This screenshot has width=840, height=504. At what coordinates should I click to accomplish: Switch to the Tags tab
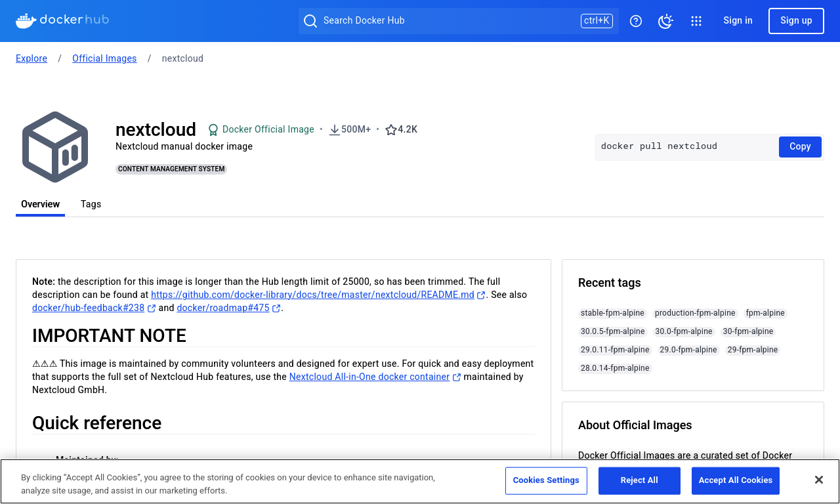[91, 204]
